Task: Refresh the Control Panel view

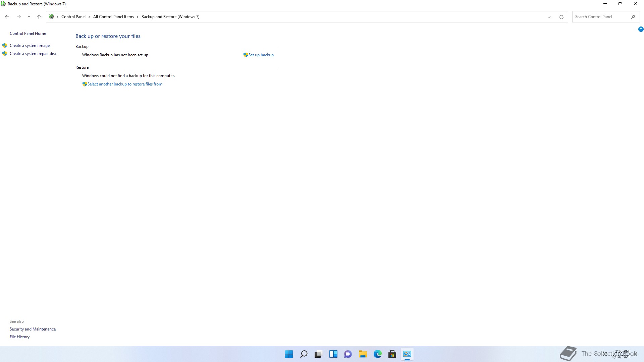Action: [561, 17]
